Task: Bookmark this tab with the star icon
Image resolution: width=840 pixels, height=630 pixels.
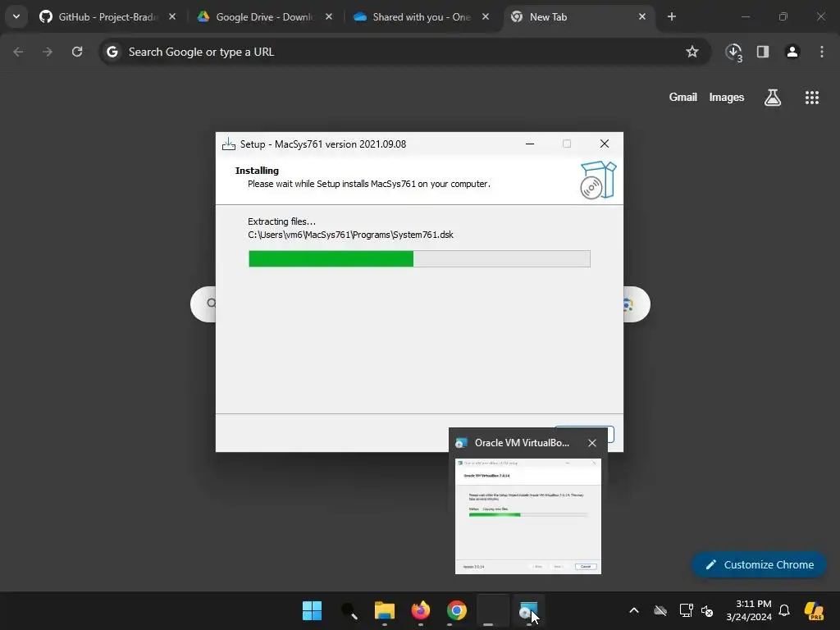Action: [692, 52]
